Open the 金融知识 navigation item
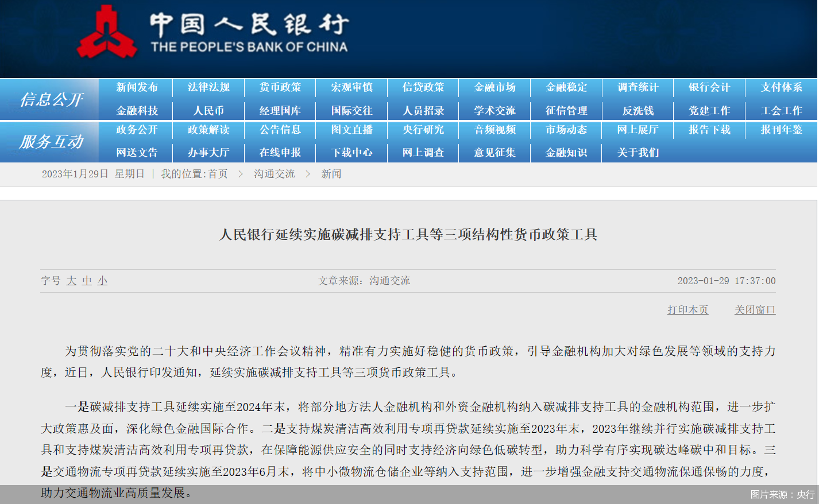 (565, 153)
